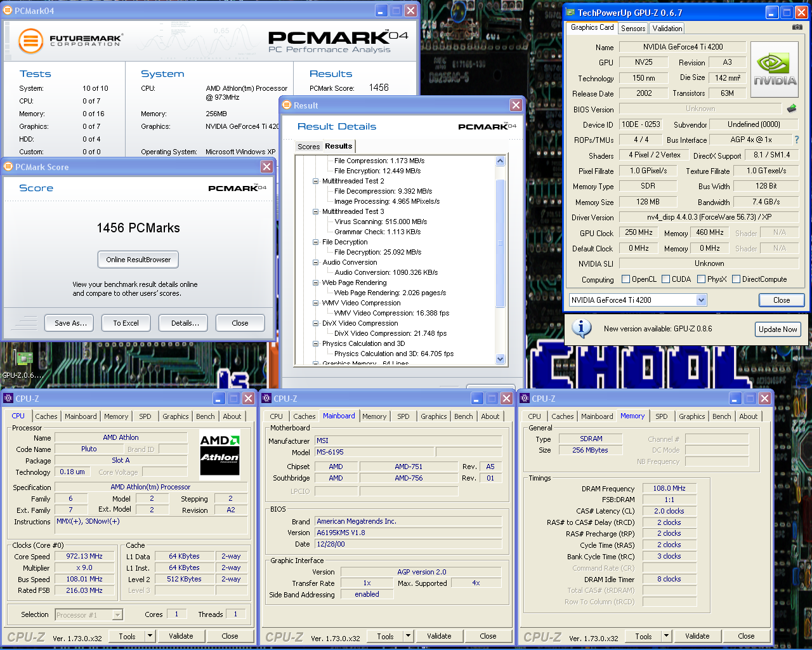The height and width of the screenshot is (650, 812).
Task: Minimize the PCMark04 main window
Action: pos(381,11)
